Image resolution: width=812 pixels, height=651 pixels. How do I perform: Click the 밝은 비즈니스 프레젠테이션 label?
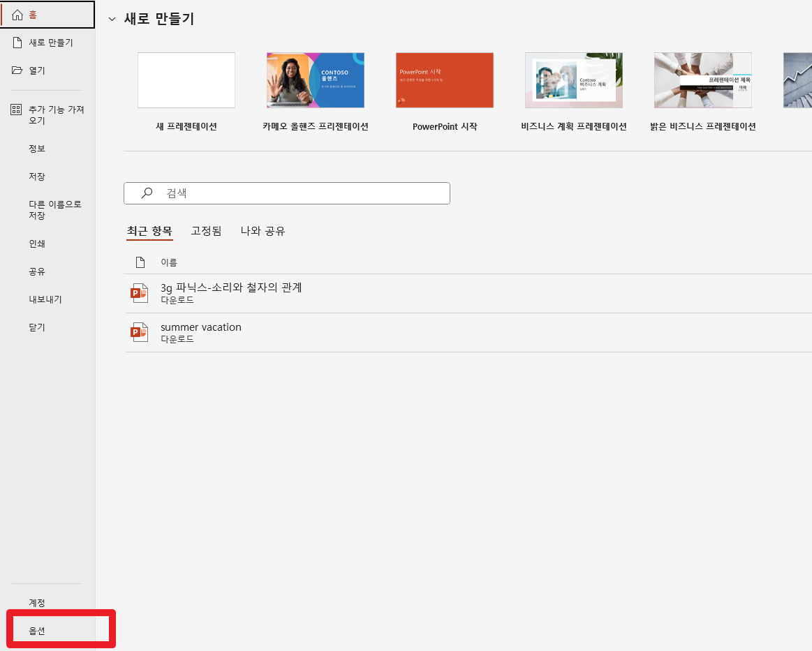click(x=702, y=126)
